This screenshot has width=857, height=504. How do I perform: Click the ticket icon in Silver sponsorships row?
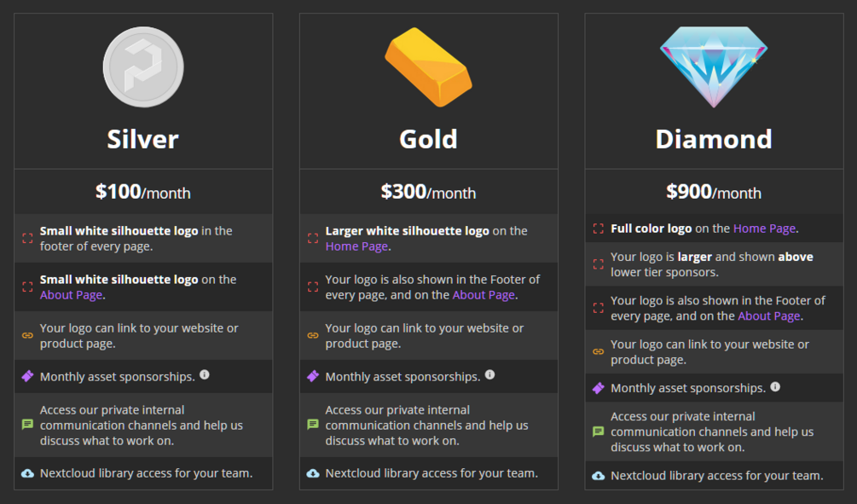[27, 376]
